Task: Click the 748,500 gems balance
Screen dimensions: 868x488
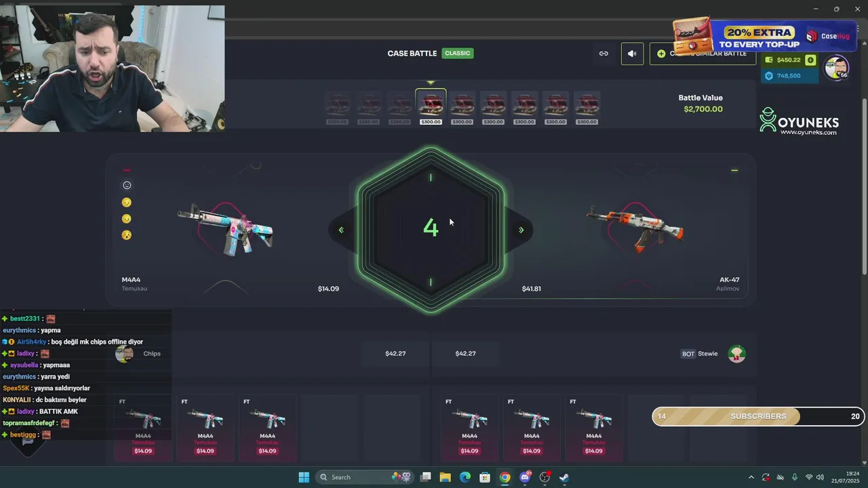Action: pos(789,76)
